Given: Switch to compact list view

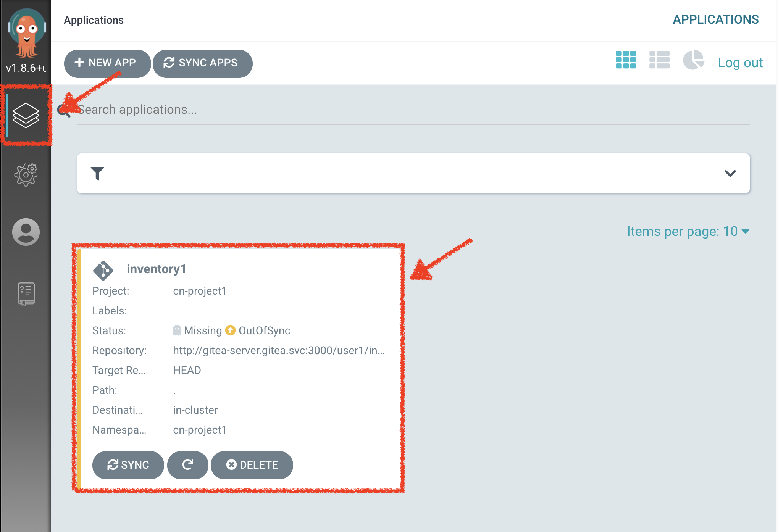Looking at the screenshot, I should click(x=659, y=60).
